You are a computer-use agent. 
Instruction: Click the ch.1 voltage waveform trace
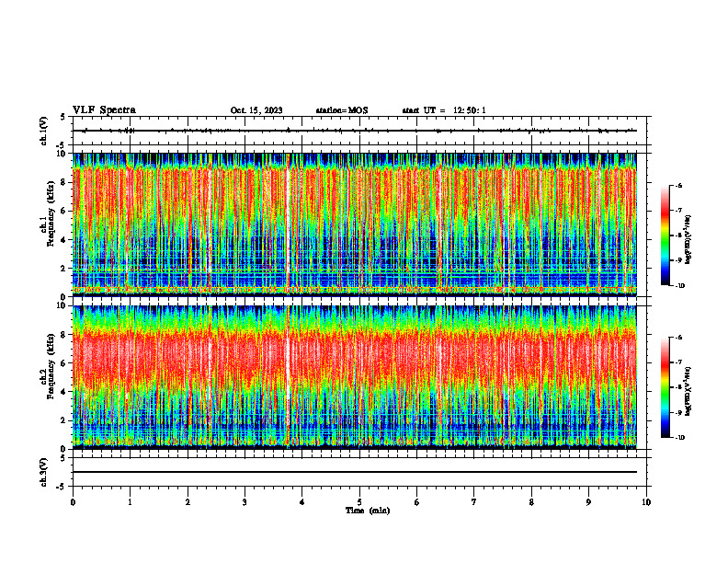355,131
